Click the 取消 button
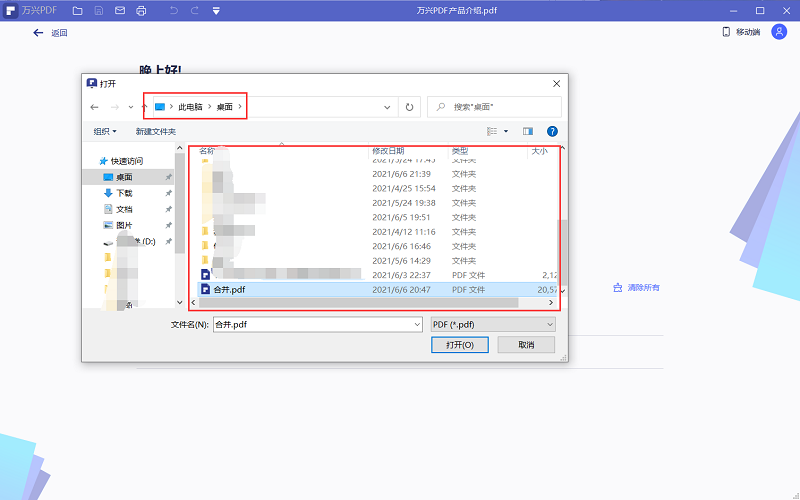Screen dimensions: 800x500 pyautogui.click(x=525, y=344)
